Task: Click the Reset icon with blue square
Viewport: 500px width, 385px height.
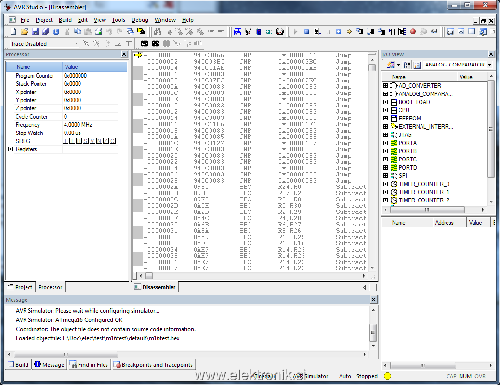Action: point(338,32)
